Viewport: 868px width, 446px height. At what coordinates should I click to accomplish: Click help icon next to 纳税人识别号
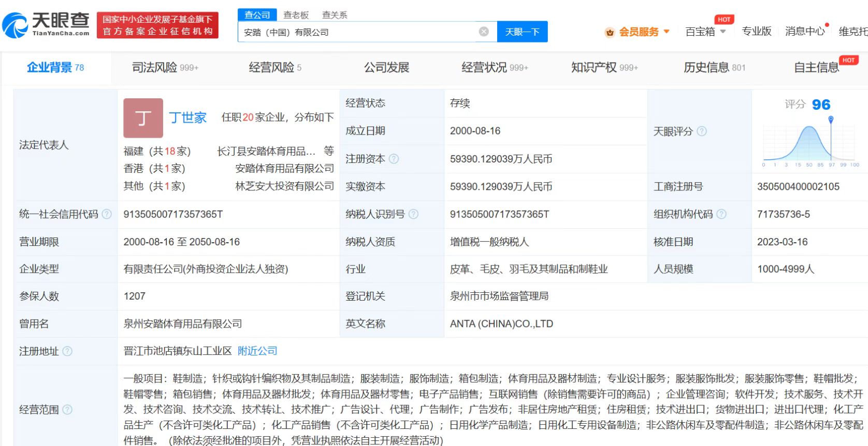[x=413, y=214]
